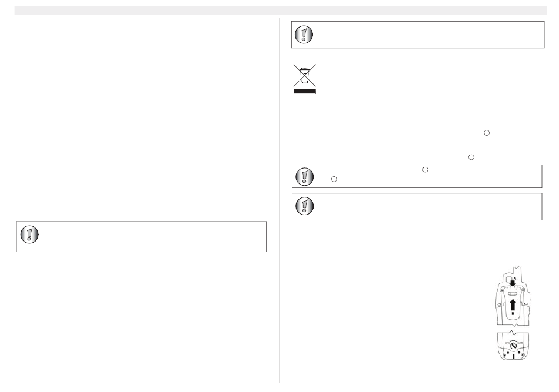Click the warning icon in the lowest right notice
This screenshot has width=559, height=392.
click(x=304, y=206)
